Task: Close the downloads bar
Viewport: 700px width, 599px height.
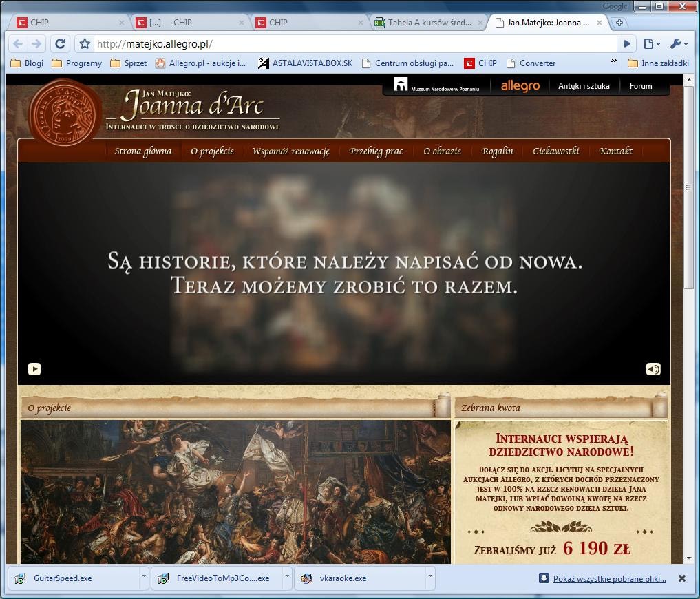Action: [682, 578]
